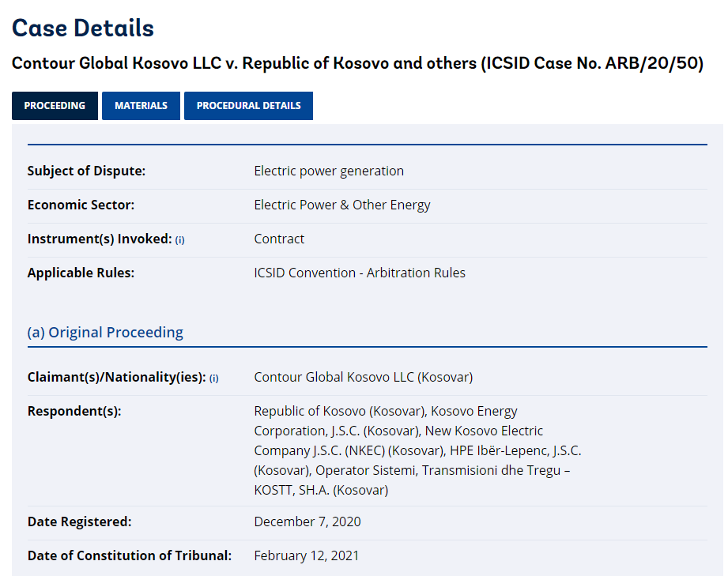The width and height of the screenshot is (728, 576).
Task: Click Date of Constitution of Tribunal label
Action: [x=130, y=555]
